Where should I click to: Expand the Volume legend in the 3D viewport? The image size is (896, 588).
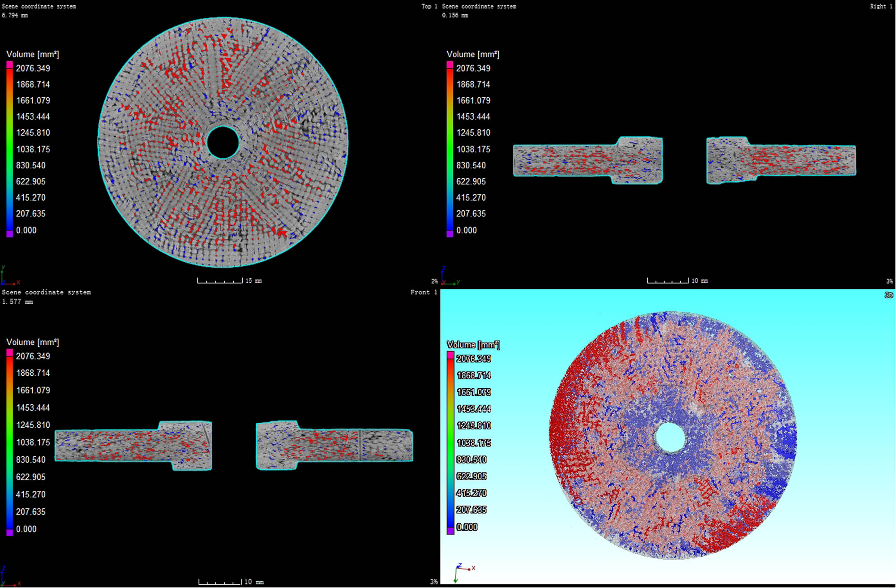click(475, 345)
